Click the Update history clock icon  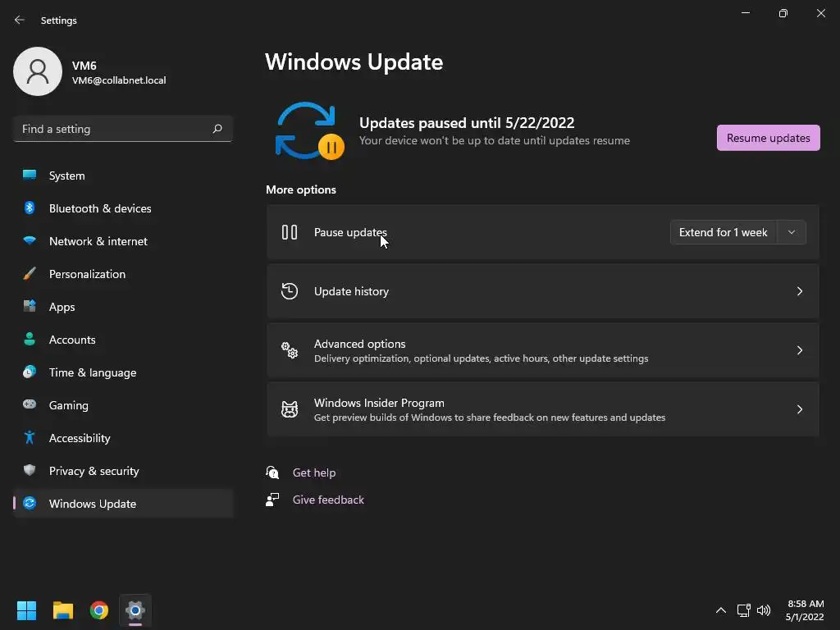coord(290,291)
